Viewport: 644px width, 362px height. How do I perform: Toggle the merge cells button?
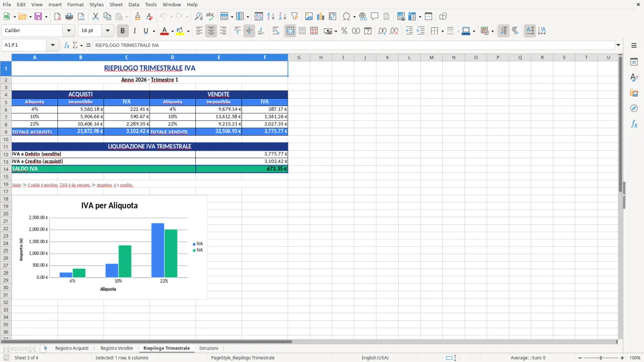point(290,31)
